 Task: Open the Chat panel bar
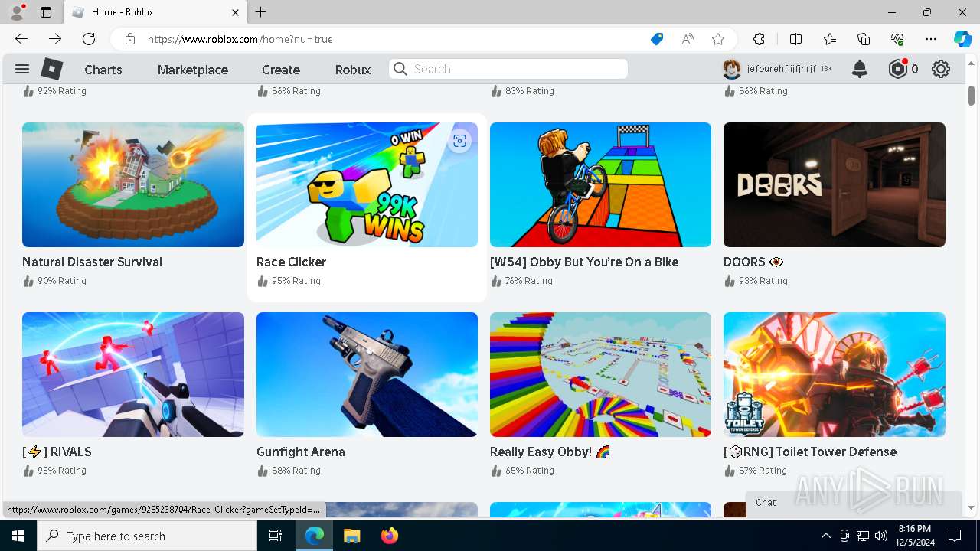point(854,503)
